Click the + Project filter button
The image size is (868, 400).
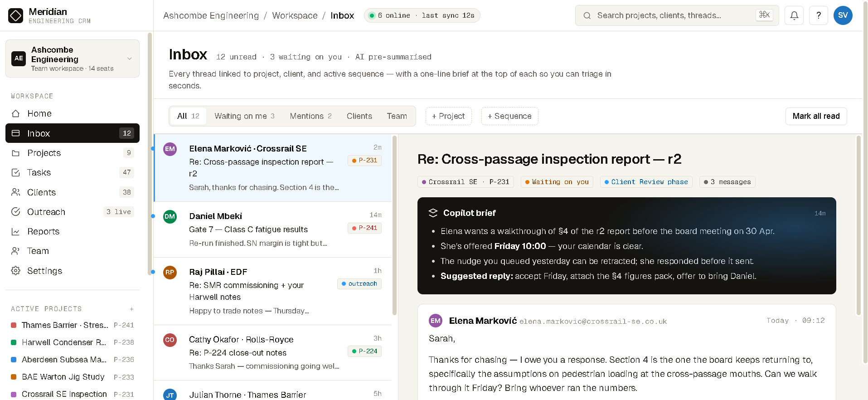point(449,116)
